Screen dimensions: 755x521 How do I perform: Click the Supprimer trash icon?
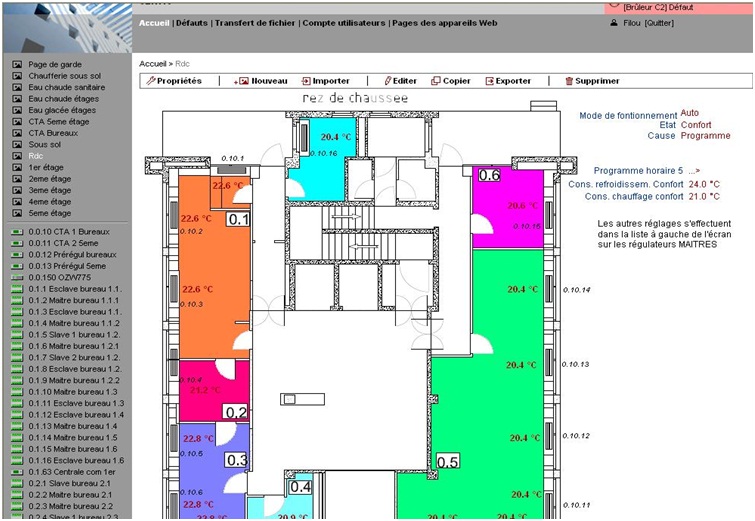click(569, 81)
